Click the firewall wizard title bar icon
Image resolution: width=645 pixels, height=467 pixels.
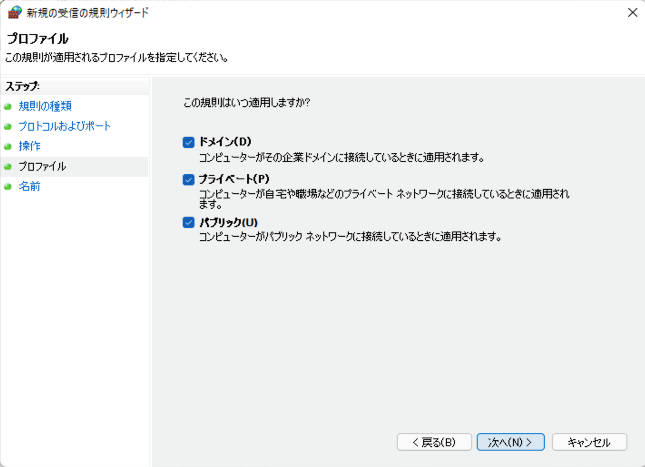[15, 12]
